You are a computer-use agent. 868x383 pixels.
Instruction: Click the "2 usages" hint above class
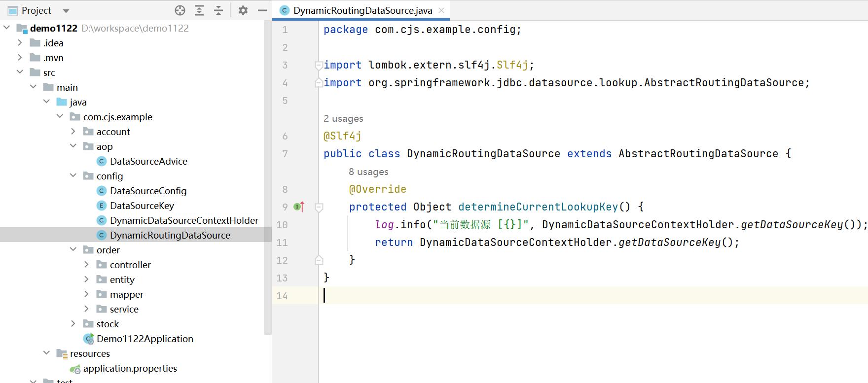click(x=343, y=118)
